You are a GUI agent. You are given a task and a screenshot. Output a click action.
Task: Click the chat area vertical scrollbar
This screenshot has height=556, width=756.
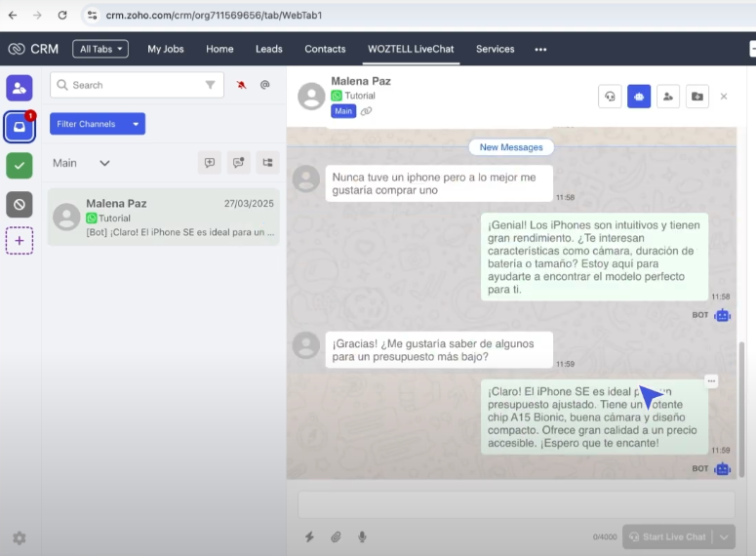tap(741, 409)
